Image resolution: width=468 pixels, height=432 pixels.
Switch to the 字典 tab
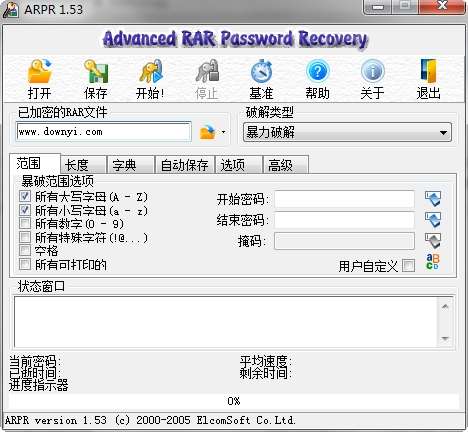point(131,165)
